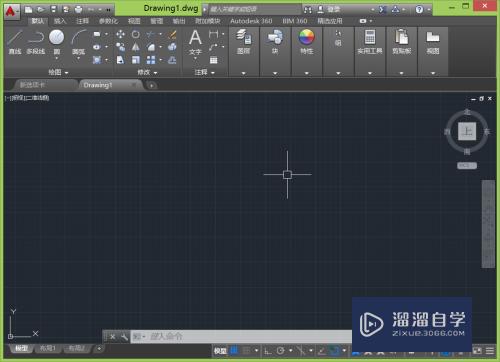Screen dimensions: 500x362
Task: Select the Trim tool in Modify panel
Action: tap(151, 34)
